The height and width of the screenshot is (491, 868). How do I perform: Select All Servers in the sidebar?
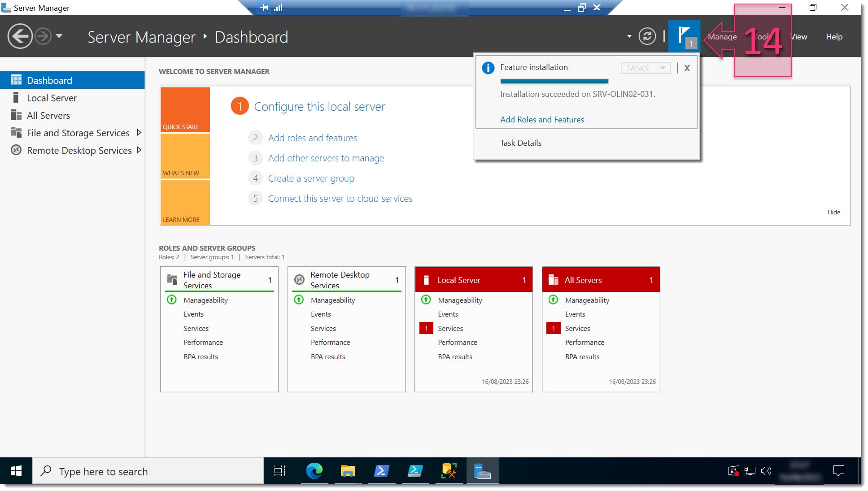(x=72, y=115)
